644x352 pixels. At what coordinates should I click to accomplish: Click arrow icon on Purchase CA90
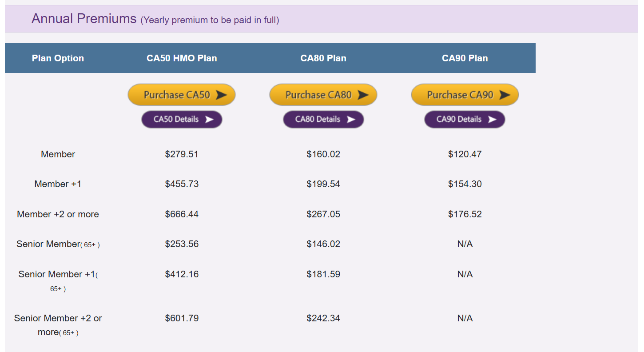coord(505,95)
